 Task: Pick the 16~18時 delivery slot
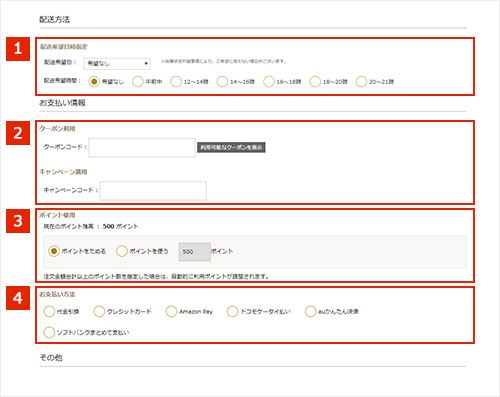tap(269, 81)
